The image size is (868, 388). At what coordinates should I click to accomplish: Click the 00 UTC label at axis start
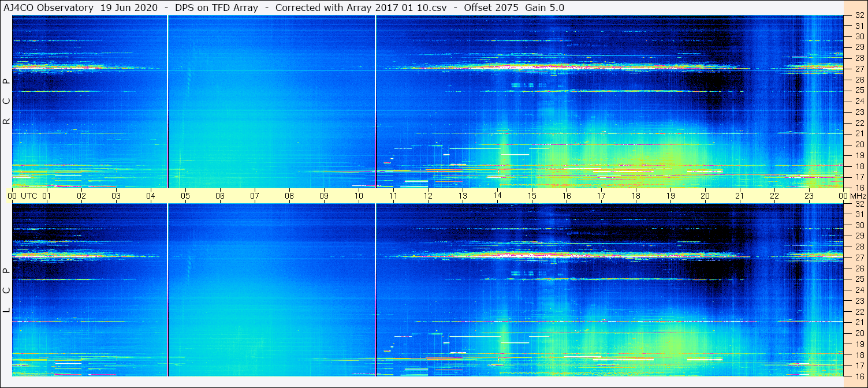point(23,196)
